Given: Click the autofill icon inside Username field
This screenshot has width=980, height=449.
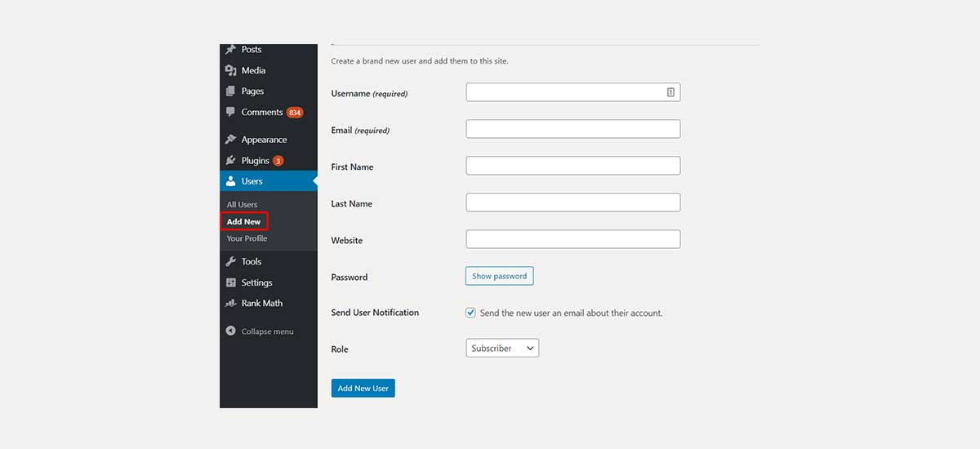Looking at the screenshot, I should pyautogui.click(x=670, y=92).
